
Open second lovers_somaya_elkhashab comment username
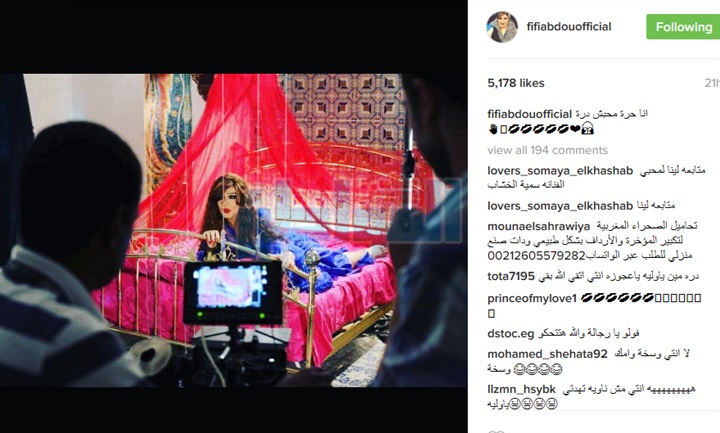(x=560, y=206)
